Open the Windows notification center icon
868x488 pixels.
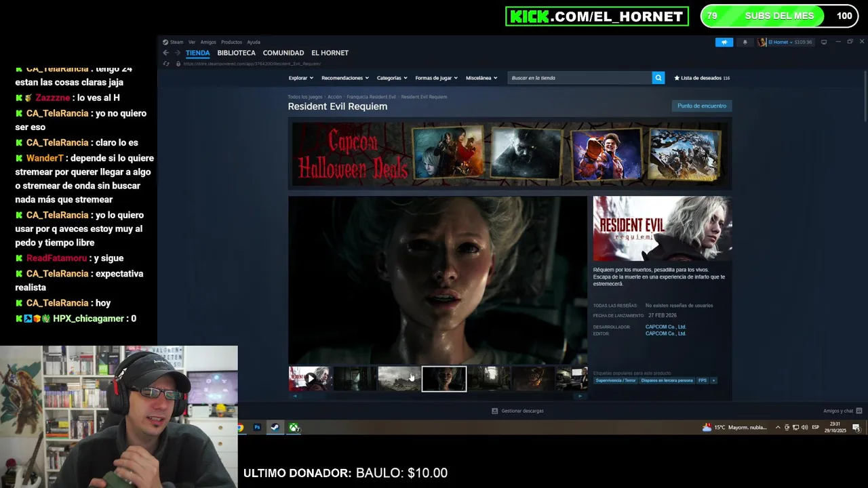[856, 428]
